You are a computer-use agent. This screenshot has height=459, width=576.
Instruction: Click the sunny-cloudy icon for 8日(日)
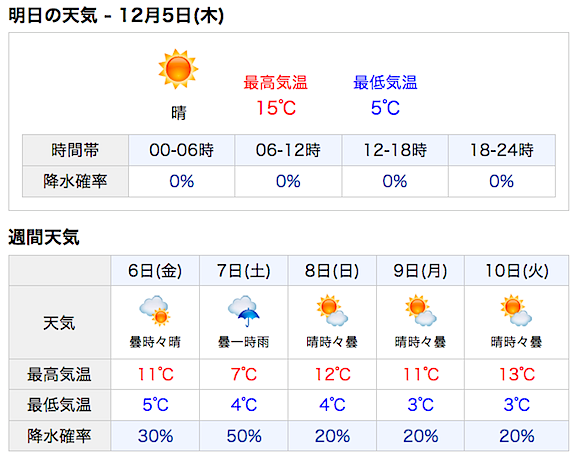(x=332, y=310)
